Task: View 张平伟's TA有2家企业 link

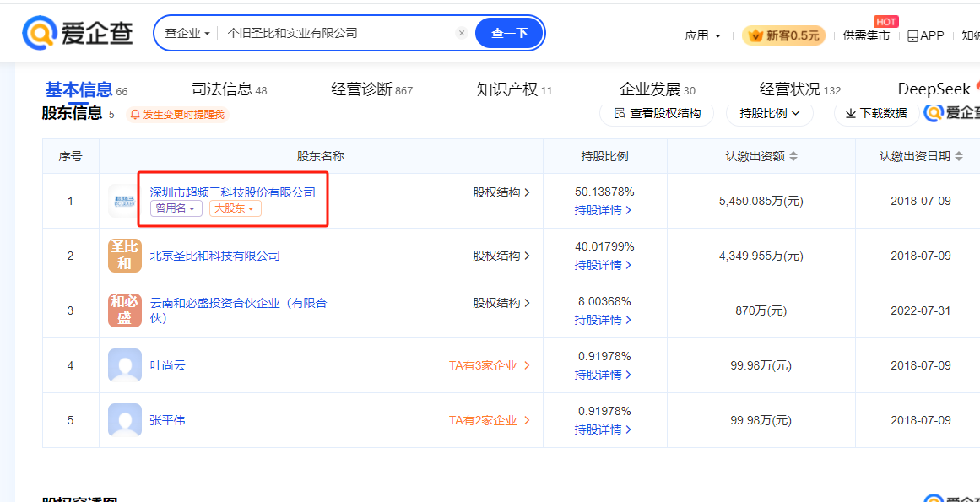Action: tap(490, 420)
